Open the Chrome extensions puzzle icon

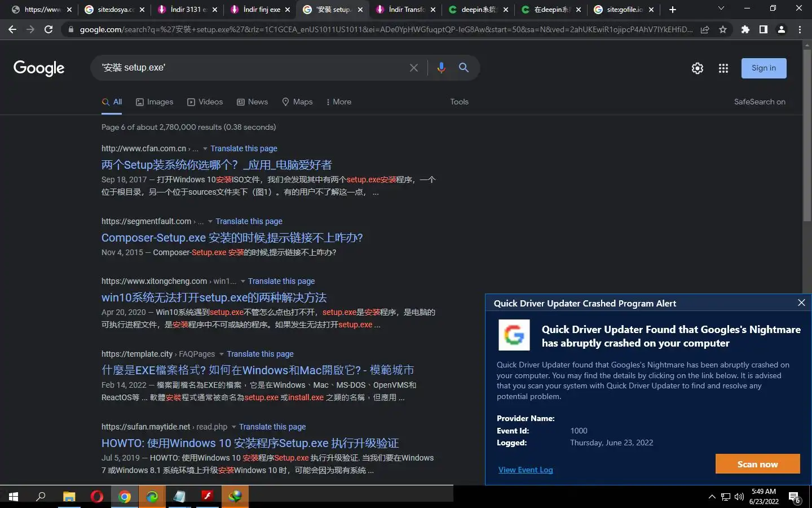point(745,29)
